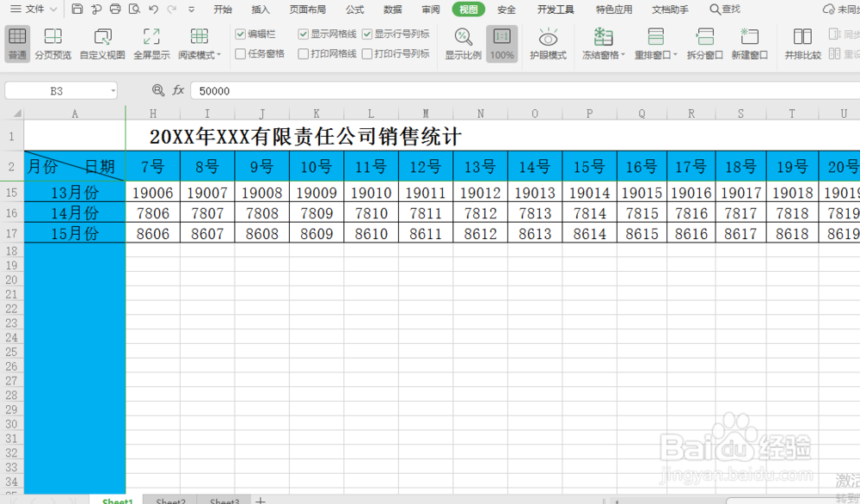Expand the Name Box dropdown arrow

coord(113,90)
